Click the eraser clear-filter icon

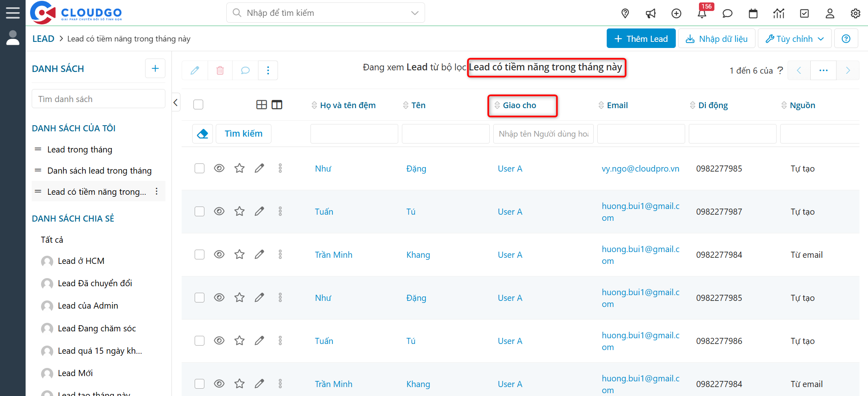pos(202,134)
